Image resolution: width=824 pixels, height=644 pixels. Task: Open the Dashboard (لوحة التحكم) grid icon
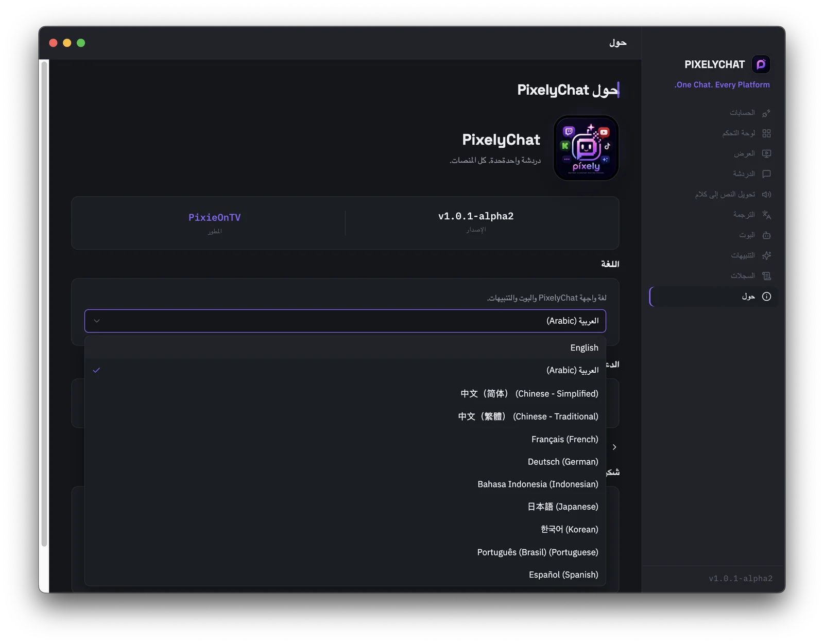[x=766, y=133]
